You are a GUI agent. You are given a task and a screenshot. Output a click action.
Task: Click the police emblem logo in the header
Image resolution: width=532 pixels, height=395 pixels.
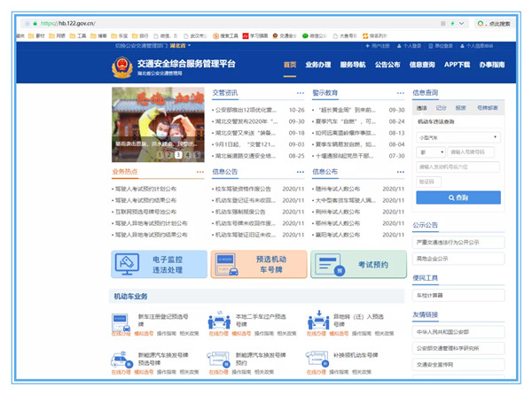tap(122, 67)
